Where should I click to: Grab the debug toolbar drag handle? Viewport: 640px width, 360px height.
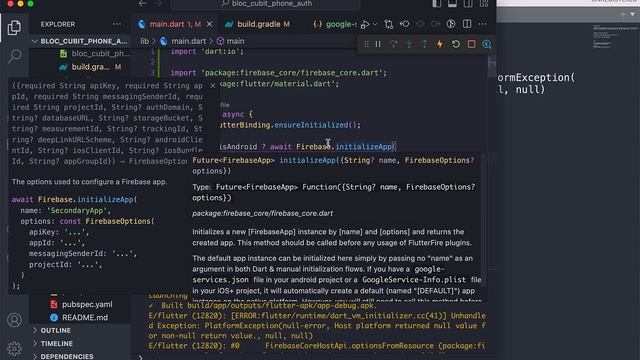pyautogui.click(x=366, y=44)
